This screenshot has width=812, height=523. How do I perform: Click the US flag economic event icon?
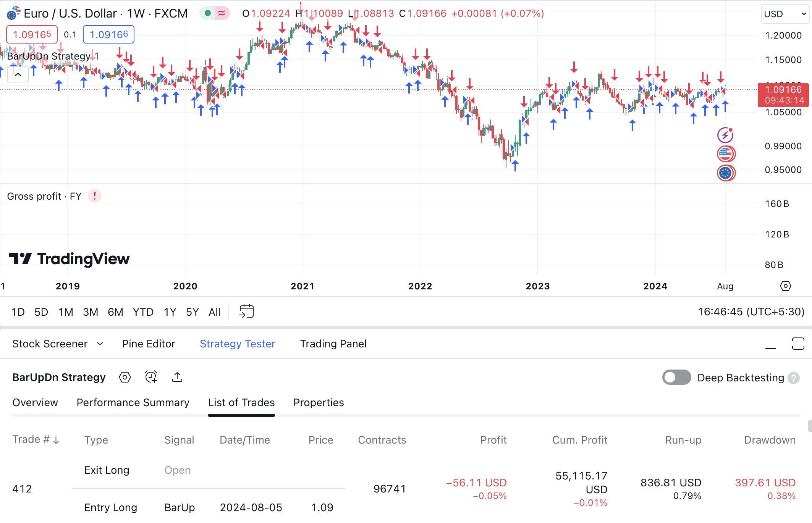click(726, 154)
